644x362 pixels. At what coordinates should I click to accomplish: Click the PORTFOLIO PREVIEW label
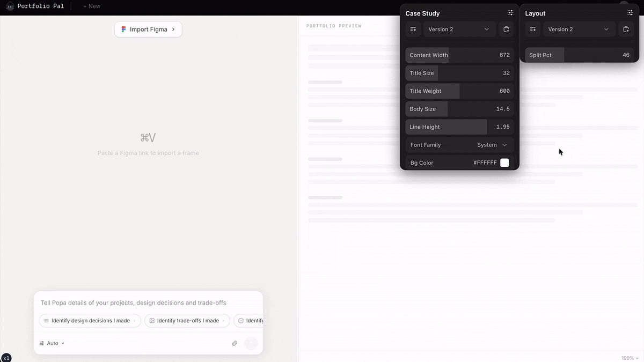334,26
